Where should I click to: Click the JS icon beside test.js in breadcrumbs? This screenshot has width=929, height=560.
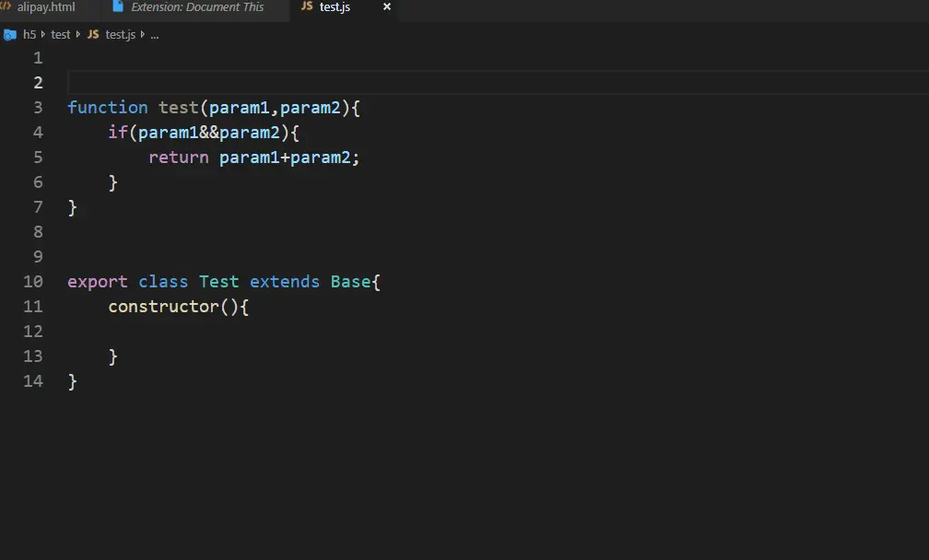92,34
